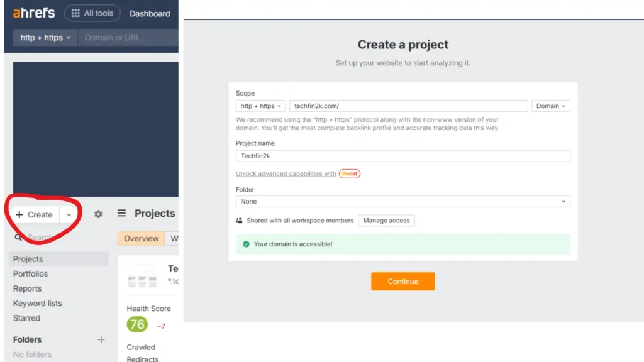Screen dimensions: 644x362
Task: Click the Boost badge
Action: (x=350, y=173)
